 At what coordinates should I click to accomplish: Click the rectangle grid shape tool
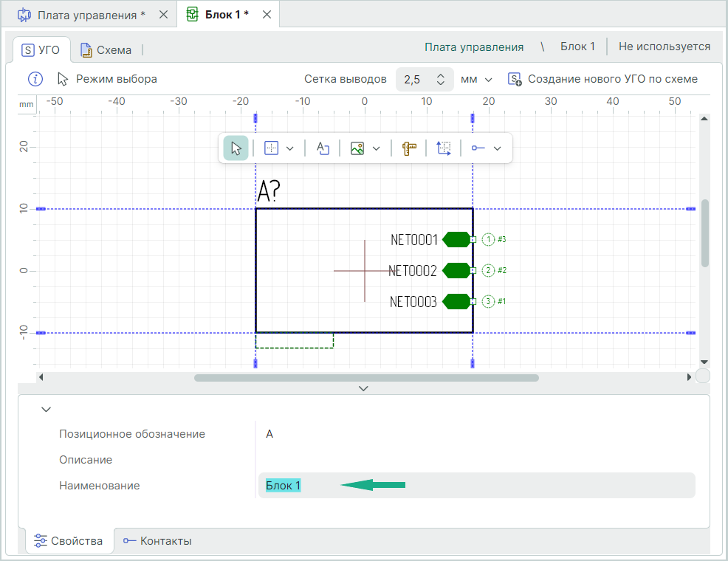(271, 148)
